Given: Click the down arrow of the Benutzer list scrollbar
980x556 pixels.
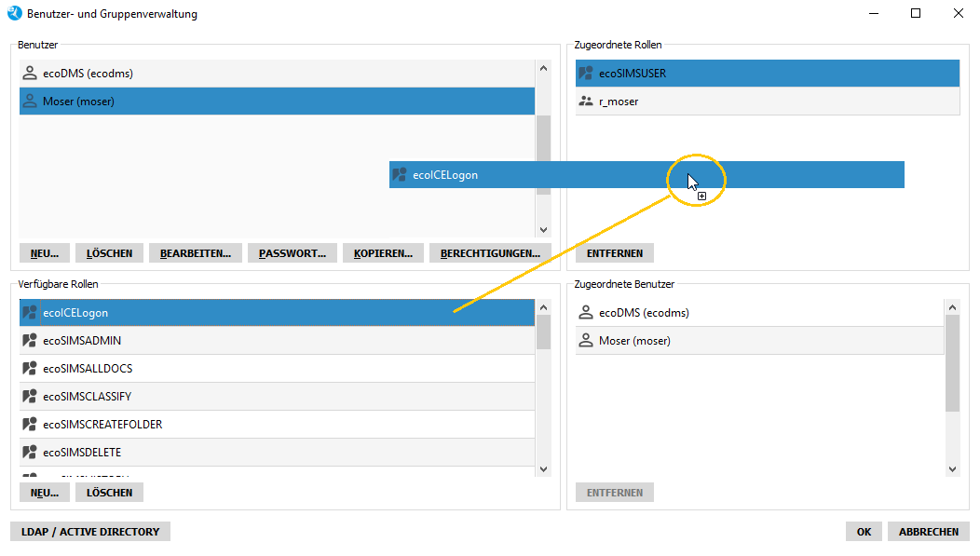Looking at the screenshot, I should pos(543,230).
